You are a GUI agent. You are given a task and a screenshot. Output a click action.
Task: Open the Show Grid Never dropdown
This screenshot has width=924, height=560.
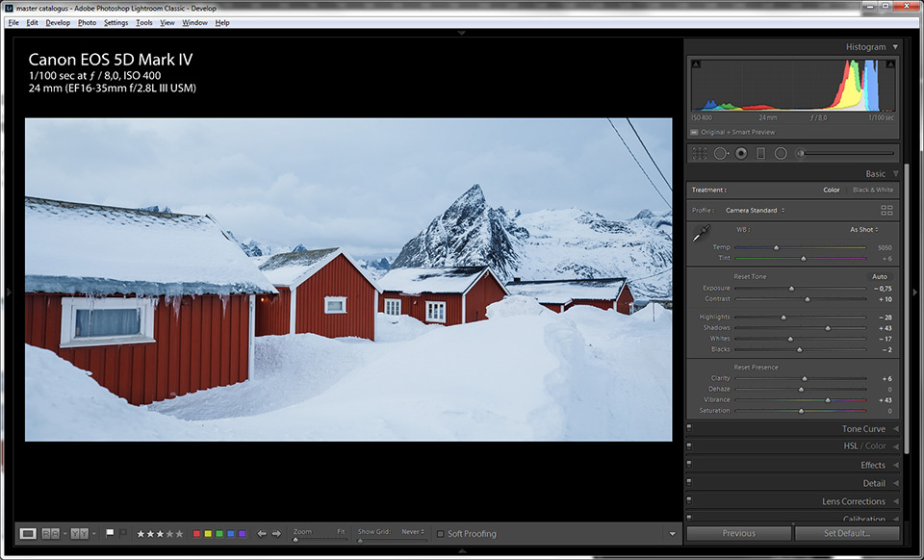pos(413,532)
